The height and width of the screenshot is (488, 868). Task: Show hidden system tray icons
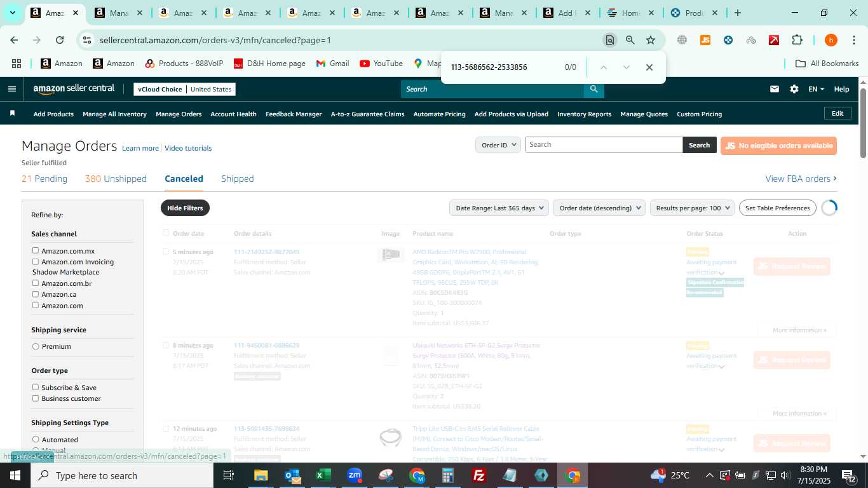point(709,475)
